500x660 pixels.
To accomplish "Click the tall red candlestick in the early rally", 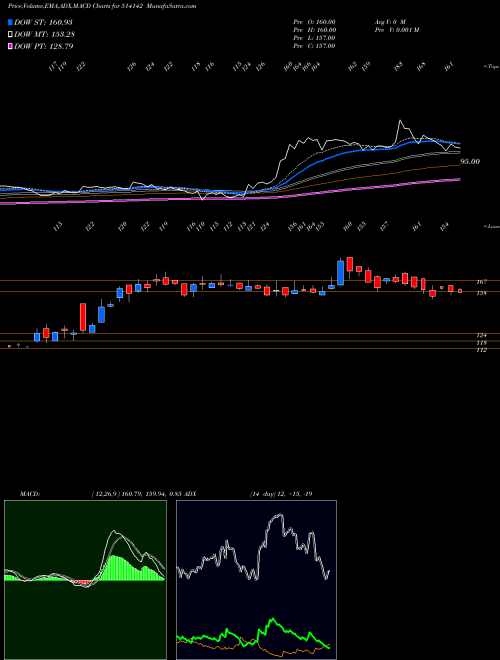I will tap(83, 317).
